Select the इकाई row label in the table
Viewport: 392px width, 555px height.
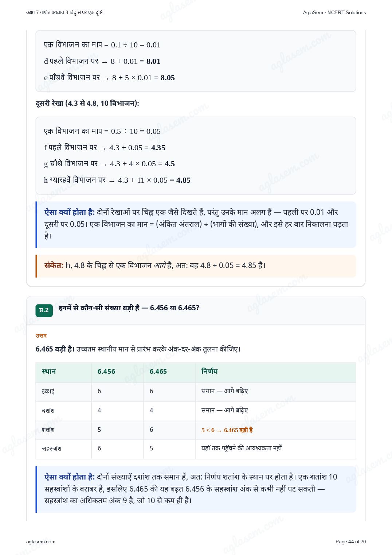tap(48, 391)
